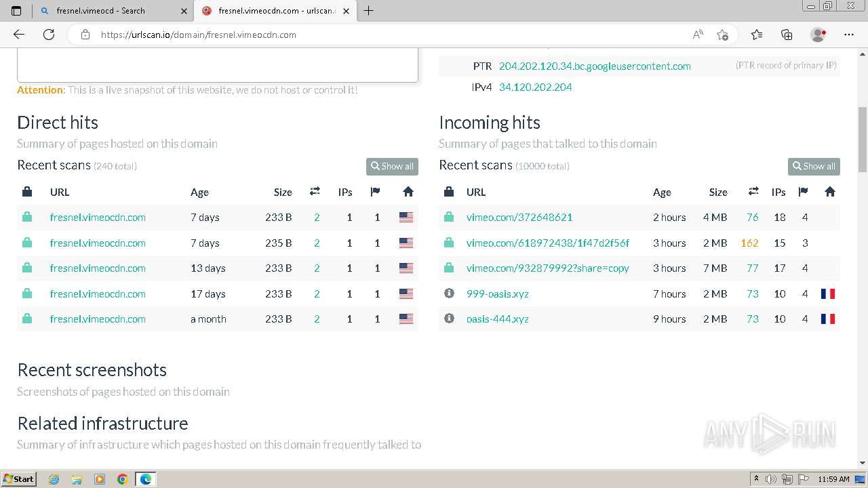Select the Related infrastructure heading
Viewport: 868px width, 488px height.
102,424
